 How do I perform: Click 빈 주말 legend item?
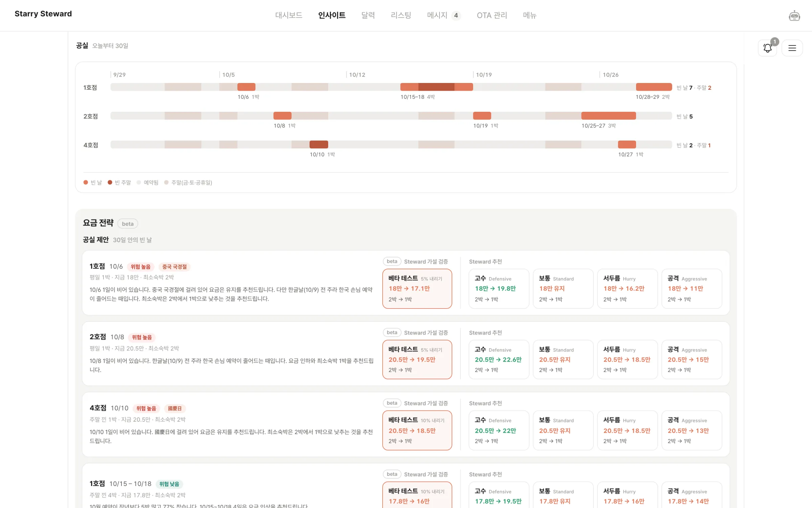click(119, 183)
